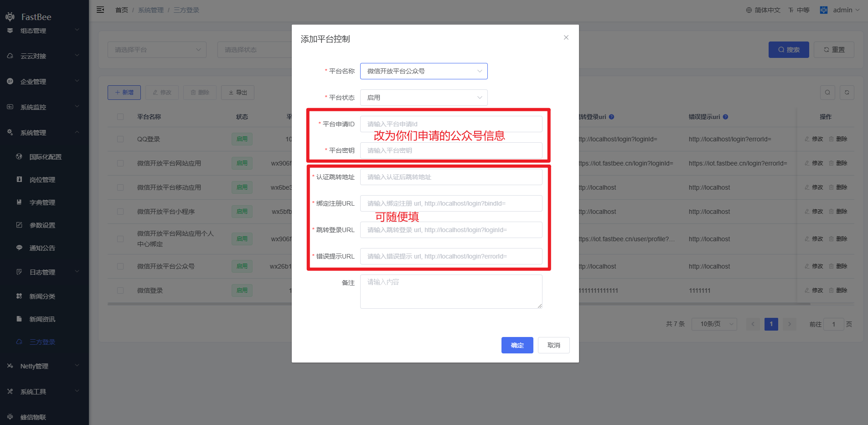
Task: Check the 微信开放平台公众号 row checkbox
Action: [120, 266]
